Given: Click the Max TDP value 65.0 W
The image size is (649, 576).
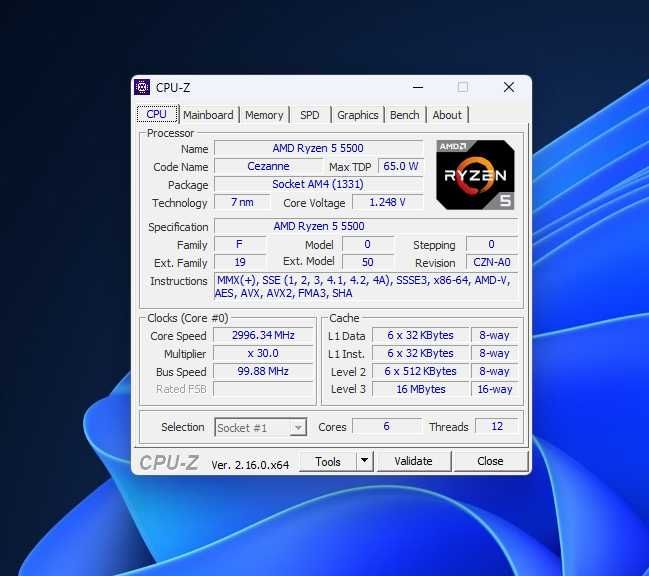Looking at the screenshot, I should coord(401,166).
